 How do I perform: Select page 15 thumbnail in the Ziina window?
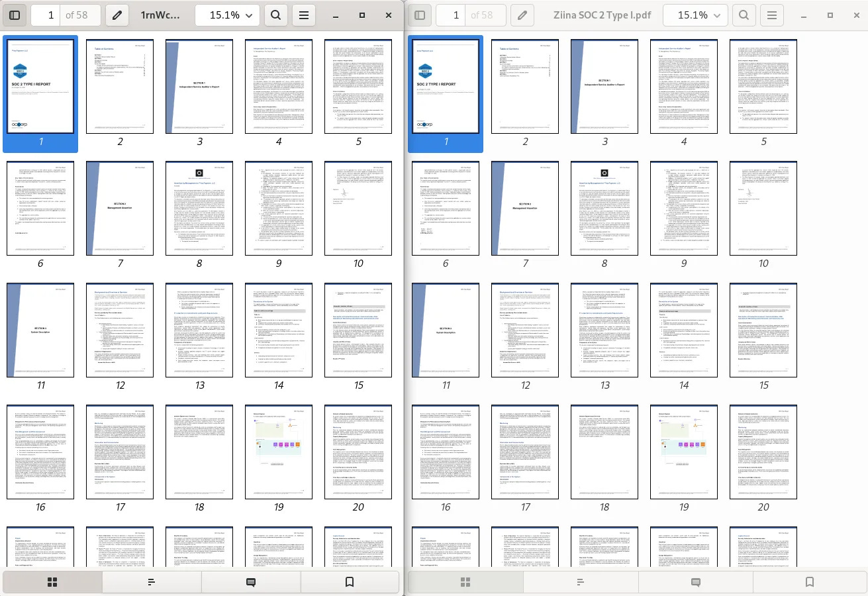click(763, 330)
